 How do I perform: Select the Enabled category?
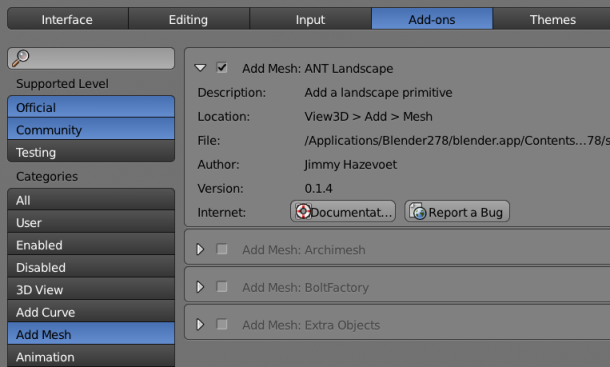point(91,244)
